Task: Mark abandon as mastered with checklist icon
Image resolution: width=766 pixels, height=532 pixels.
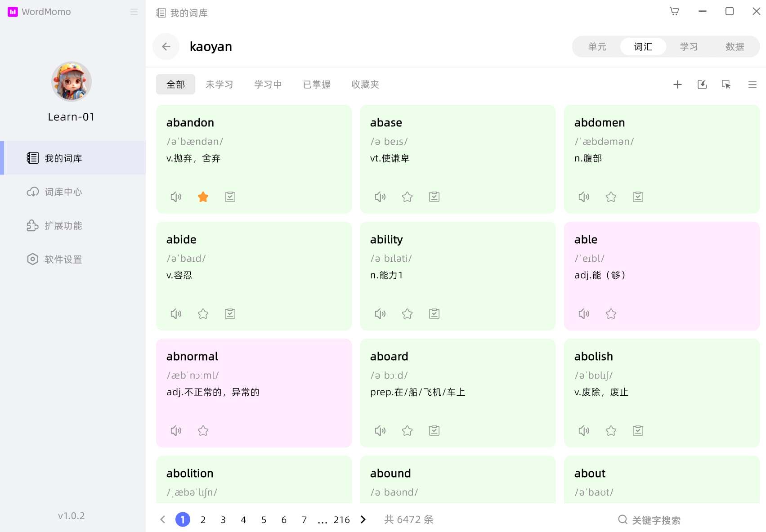Action: click(230, 197)
